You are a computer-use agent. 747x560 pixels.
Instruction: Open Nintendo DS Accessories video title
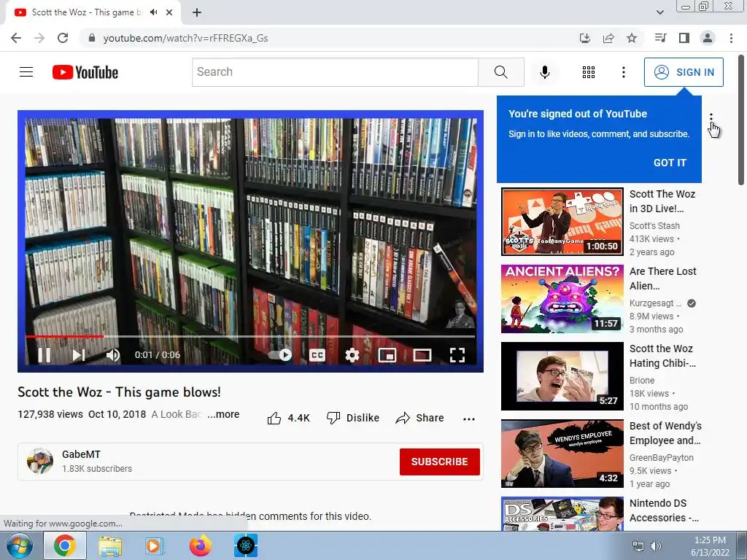pos(664,510)
